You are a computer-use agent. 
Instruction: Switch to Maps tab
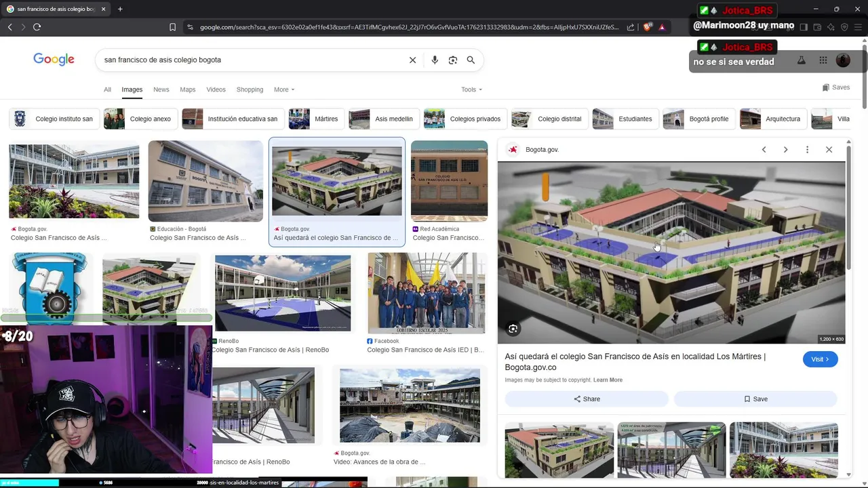pos(188,89)
